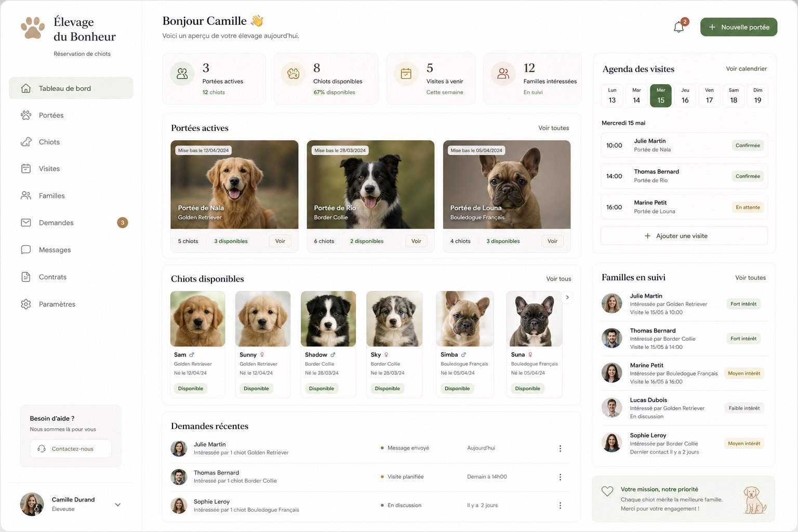Screen dimensions: 798x532
Task: Click the Paramètres gear icon
Action: pos(26,304)
